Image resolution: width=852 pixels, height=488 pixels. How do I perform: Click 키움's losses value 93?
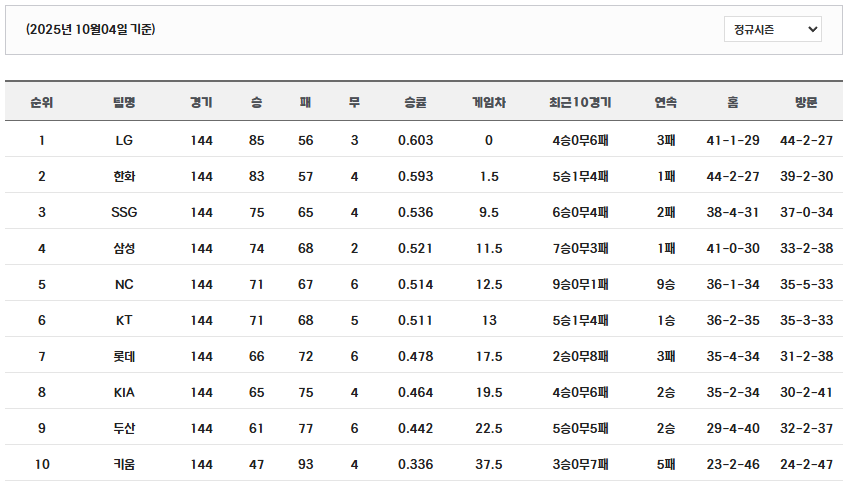(305, 464)
